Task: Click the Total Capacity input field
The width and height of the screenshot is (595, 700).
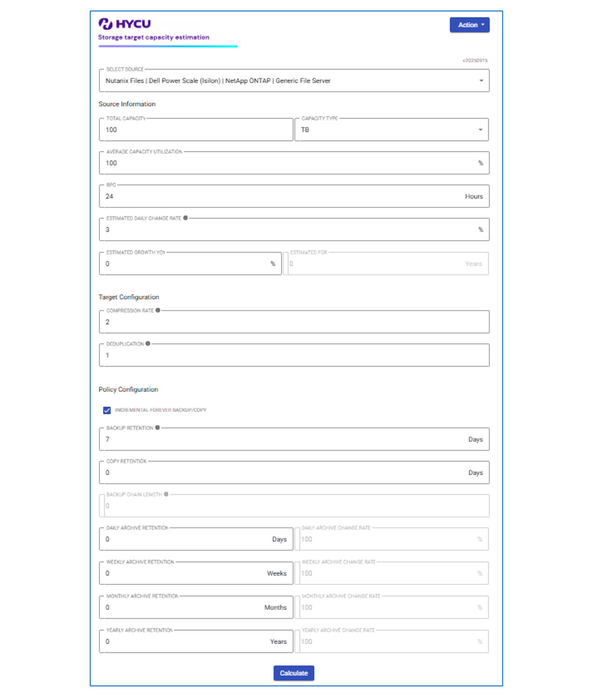Action: [196, 130]
